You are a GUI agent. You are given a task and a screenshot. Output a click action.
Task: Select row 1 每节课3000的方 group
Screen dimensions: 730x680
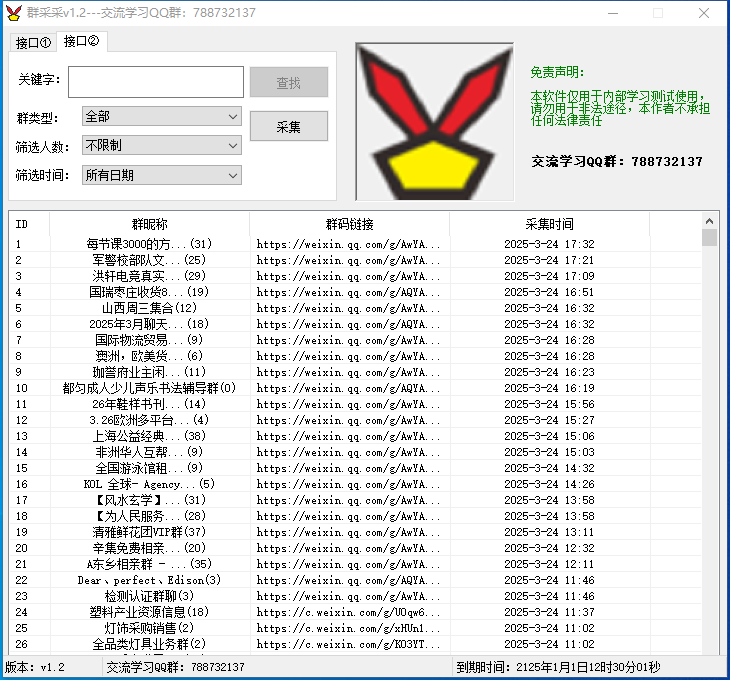149,244
